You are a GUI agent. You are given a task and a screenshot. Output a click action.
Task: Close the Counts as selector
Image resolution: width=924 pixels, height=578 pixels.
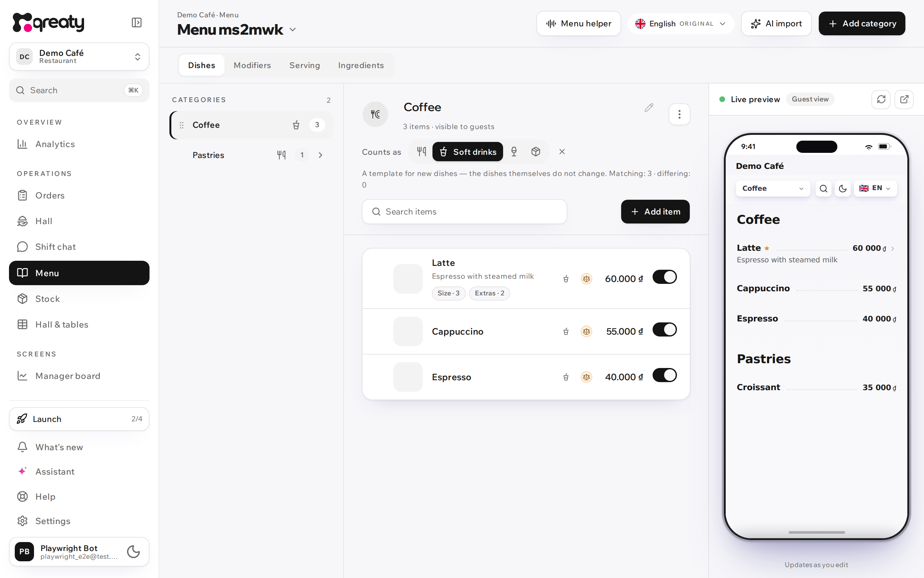pos(562,152)
